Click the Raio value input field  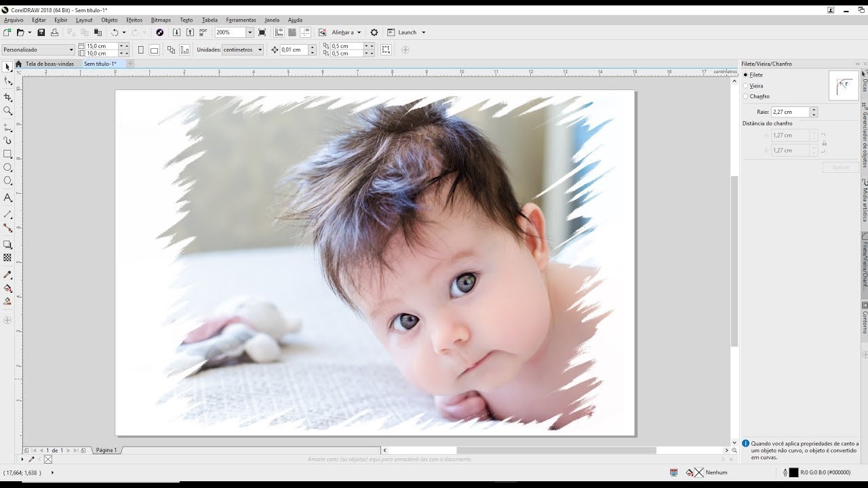point(791,112)
